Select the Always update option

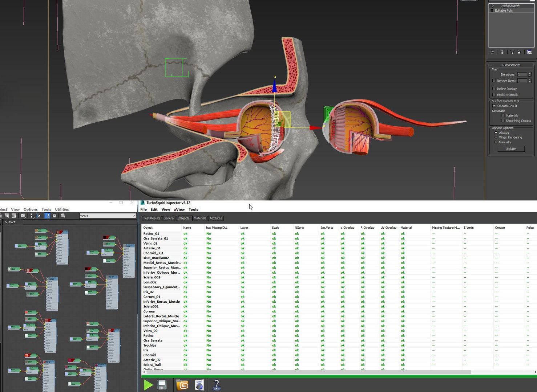coord(496,133)
